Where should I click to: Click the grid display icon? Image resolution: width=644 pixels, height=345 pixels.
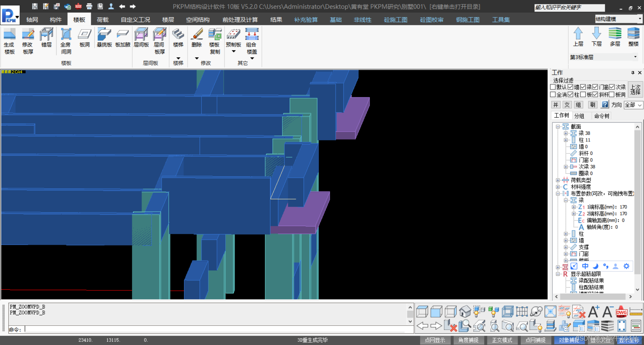click(522, 312)
